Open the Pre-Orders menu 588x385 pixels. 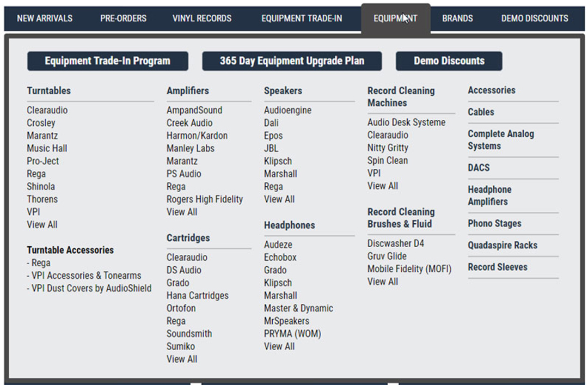[123, 19]
